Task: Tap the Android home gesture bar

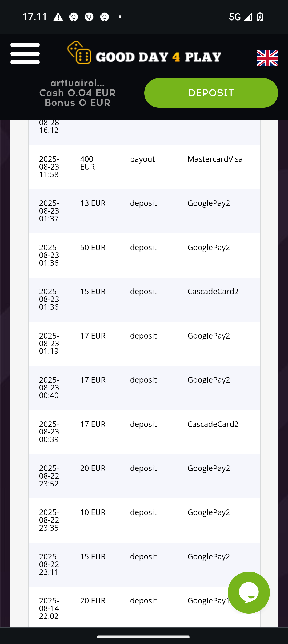Action: pos(143,637)
